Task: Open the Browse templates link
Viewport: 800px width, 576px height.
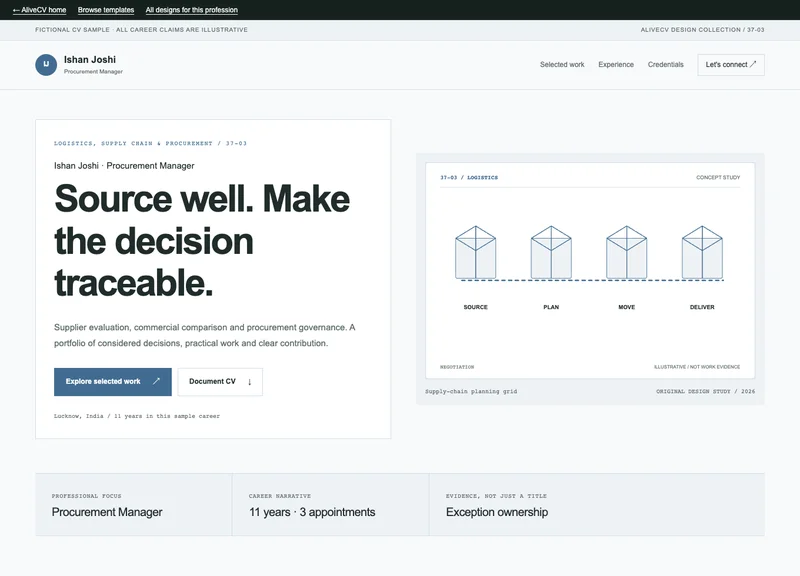Action: [x=106, y=10]
